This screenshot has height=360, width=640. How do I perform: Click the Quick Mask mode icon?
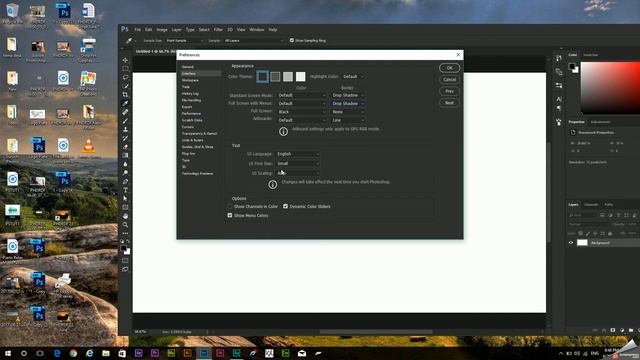(125, 260)
